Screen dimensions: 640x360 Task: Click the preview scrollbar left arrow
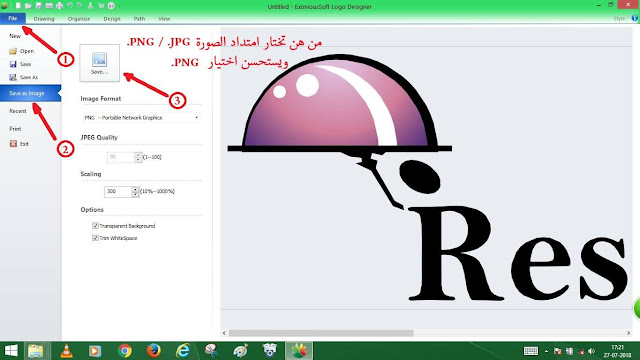pos(224,333)
